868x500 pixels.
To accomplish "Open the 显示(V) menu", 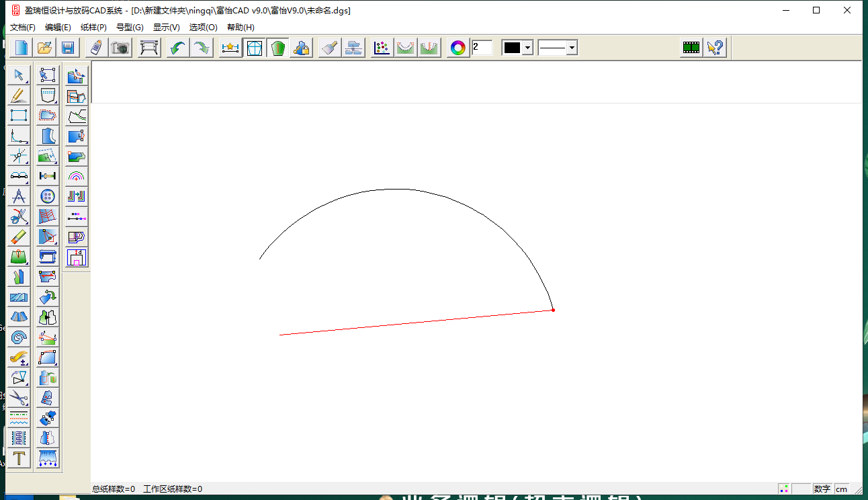I will click(x=167, y=28).
